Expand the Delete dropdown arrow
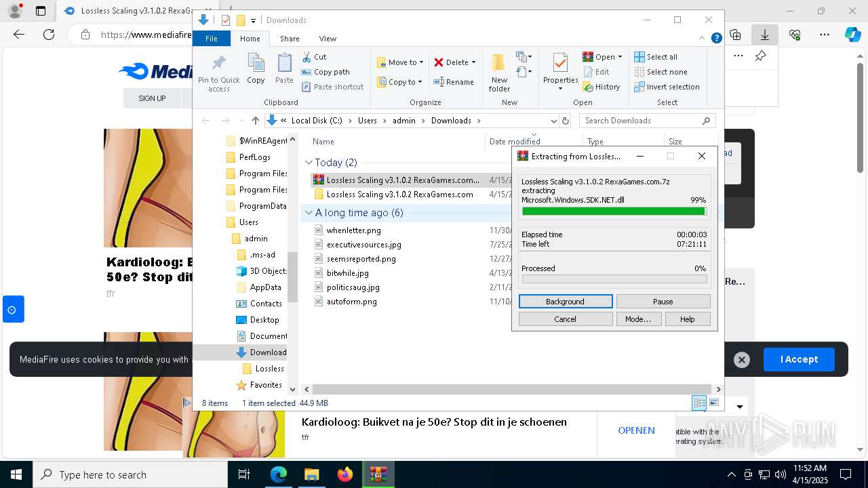The height and width of the screenshot is (488, 868). pyautogui.click(x=473, y=62)
